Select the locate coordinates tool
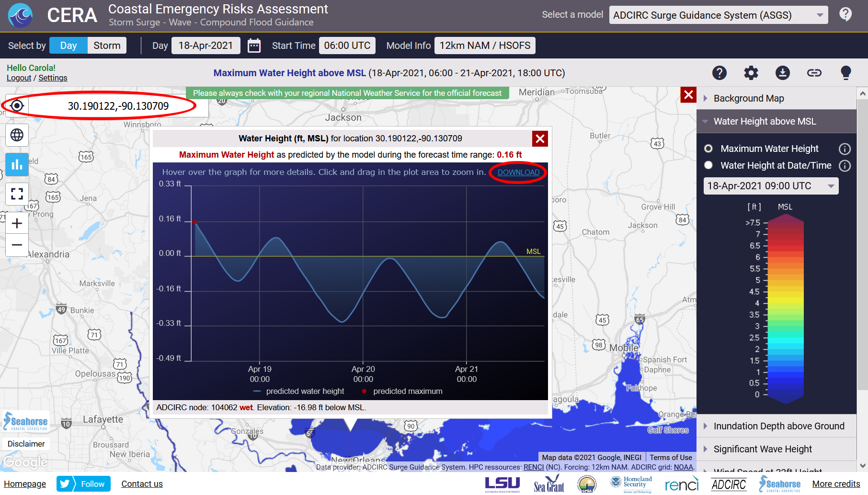Viewport: 868px width, 495px height. tap(17, 105)
